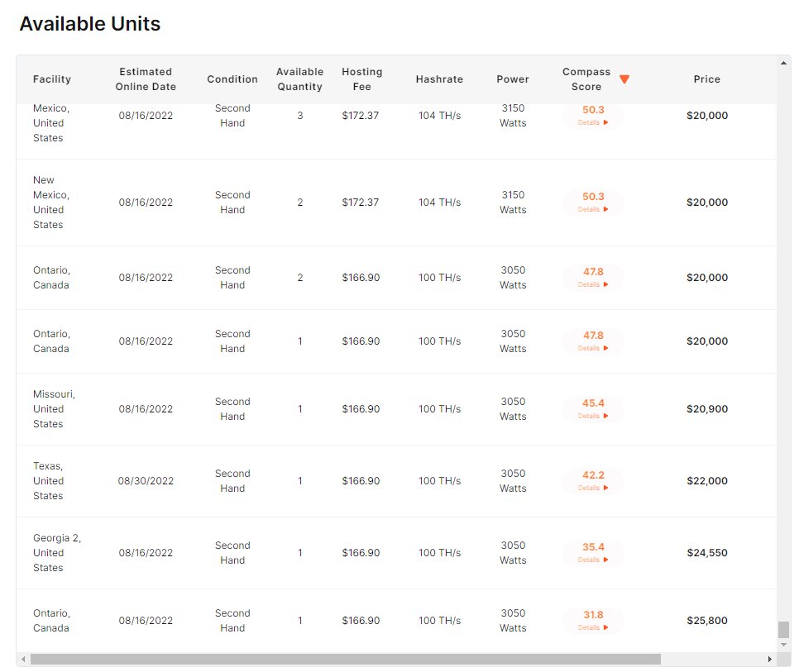Viewport: 799px width, 672px height.
Task: Select the $24,550 price cell
Action: click(x=706, y=552)
